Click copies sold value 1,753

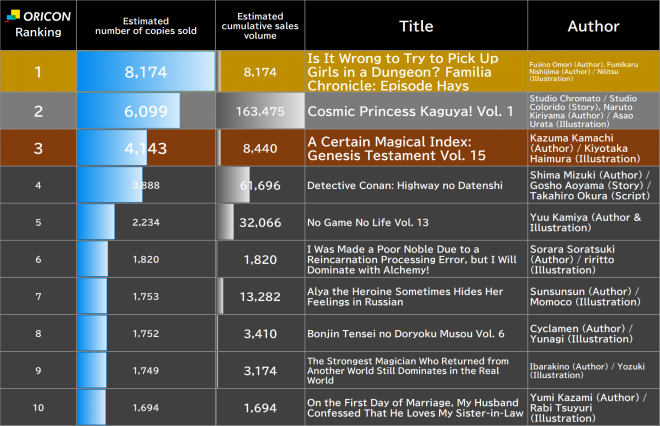click(x=146, y=296)
